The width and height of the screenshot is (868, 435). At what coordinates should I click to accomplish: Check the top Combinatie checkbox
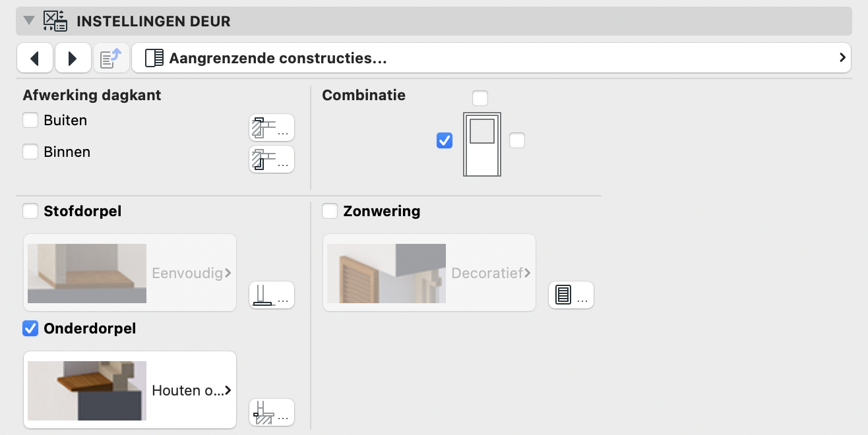[x=480, y=98]
